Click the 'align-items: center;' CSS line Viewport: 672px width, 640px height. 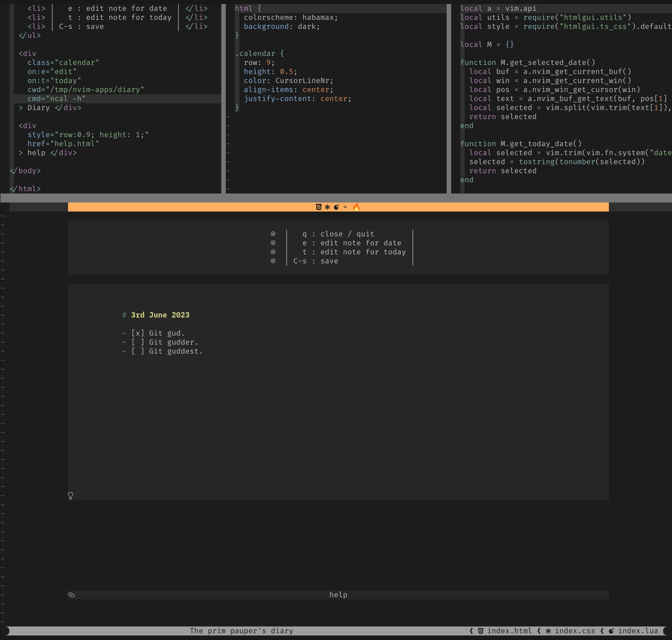[289, 90]
